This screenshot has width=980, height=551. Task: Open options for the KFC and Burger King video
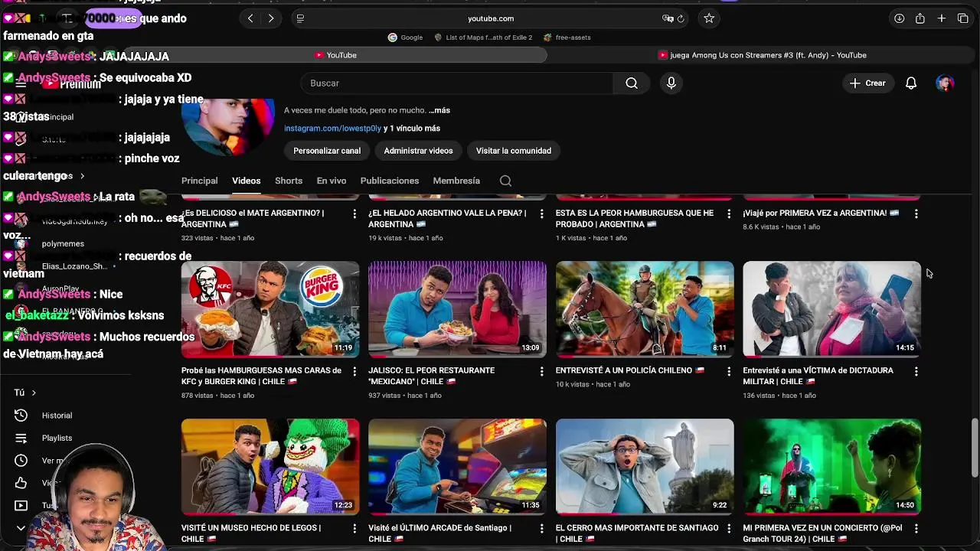tap(354, 371)
